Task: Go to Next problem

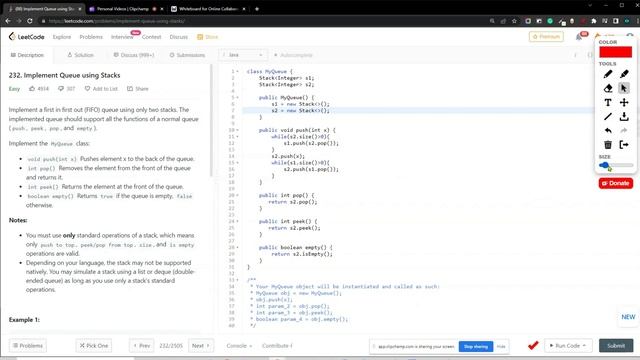Action: pyautogui.click(x=200, y=346)
